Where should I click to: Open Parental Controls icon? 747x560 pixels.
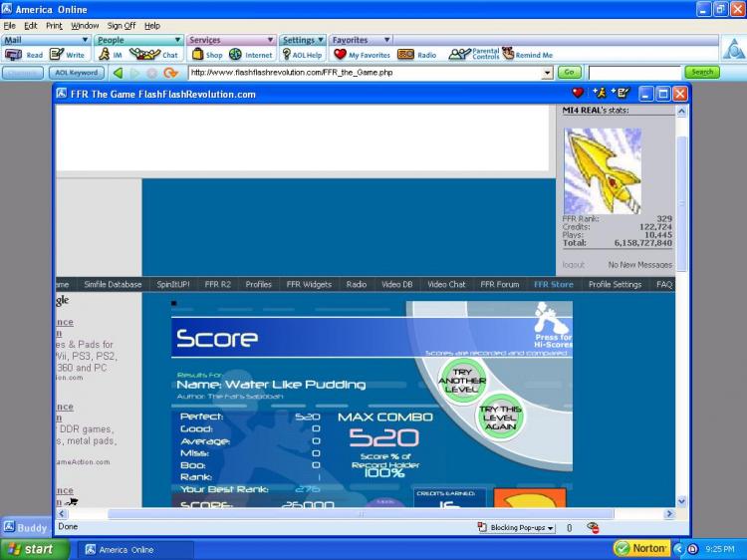(x=459, y=55)
